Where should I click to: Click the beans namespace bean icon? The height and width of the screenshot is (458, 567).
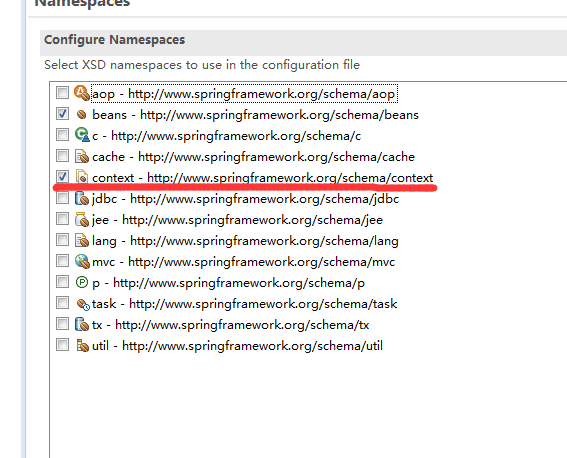82,115
